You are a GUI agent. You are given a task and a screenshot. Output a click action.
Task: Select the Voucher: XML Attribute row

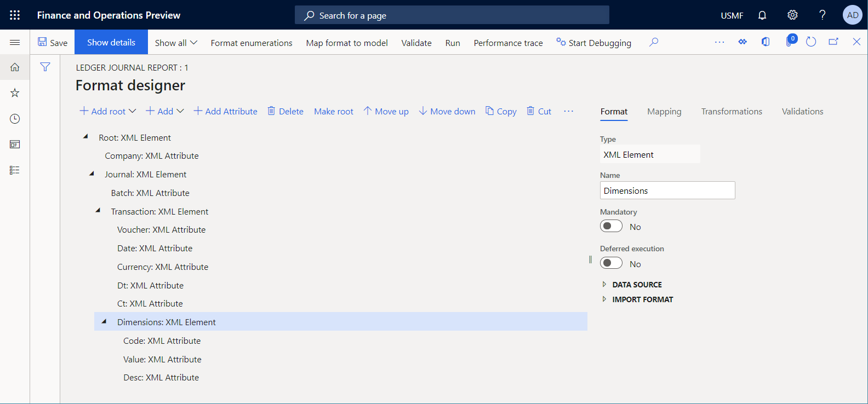point(161,229)
